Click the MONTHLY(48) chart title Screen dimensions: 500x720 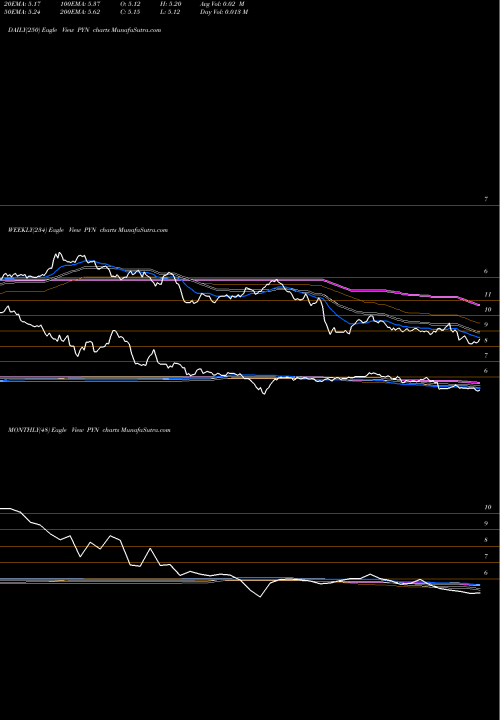pyautogui.click(x=89, y=430)
